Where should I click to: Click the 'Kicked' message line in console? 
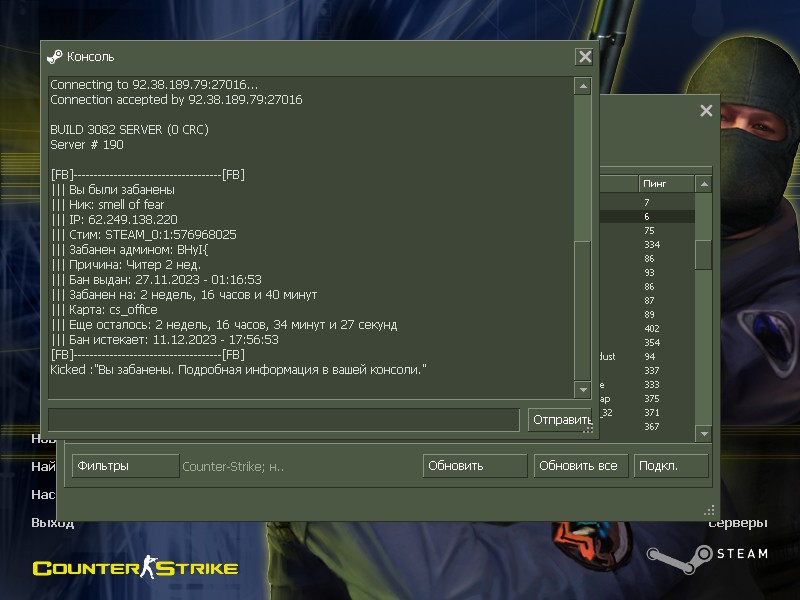coord(238,370)
